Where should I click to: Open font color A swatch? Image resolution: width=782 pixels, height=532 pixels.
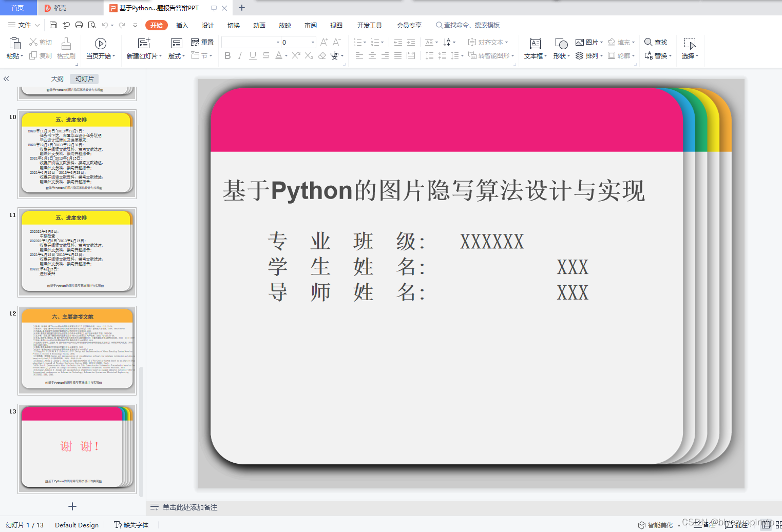pos(278,55)
